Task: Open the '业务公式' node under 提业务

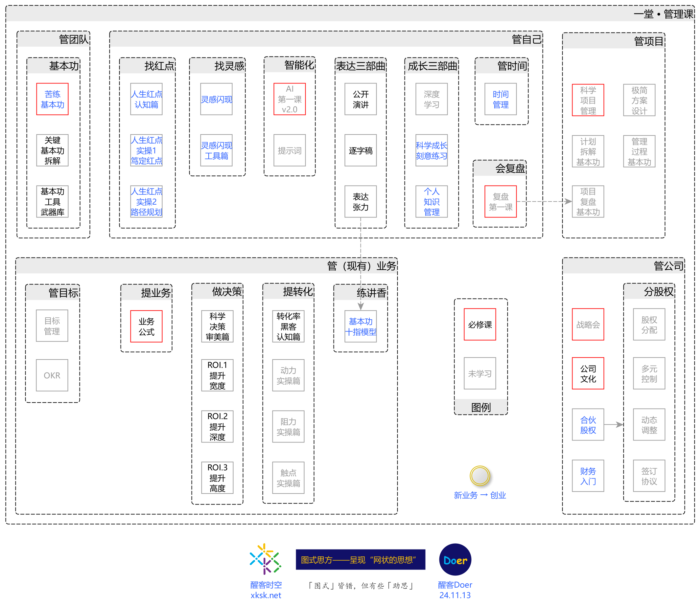Action: click(x=146, y=326)
